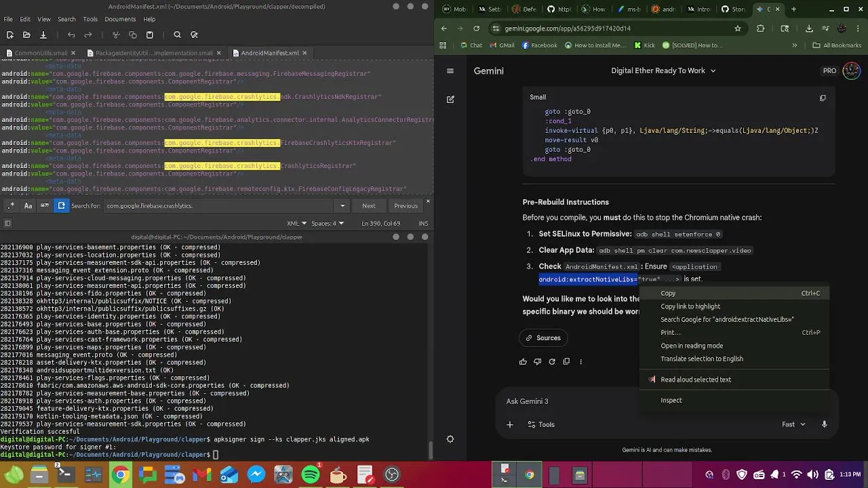The width and height of the screenshot is (868, 488).
Task: Open the GMail bookmark
Action: (500, 45)
